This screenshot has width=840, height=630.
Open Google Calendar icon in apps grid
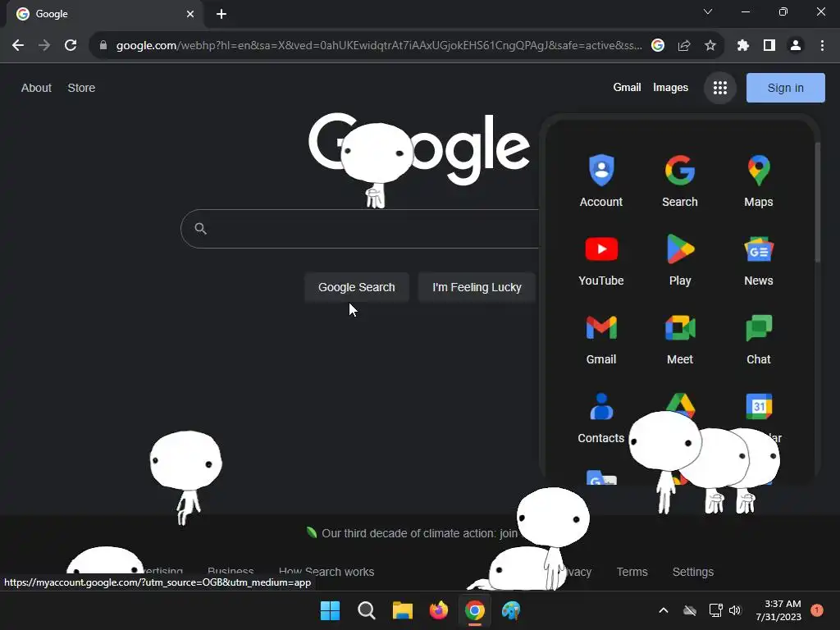coord(759,406)
